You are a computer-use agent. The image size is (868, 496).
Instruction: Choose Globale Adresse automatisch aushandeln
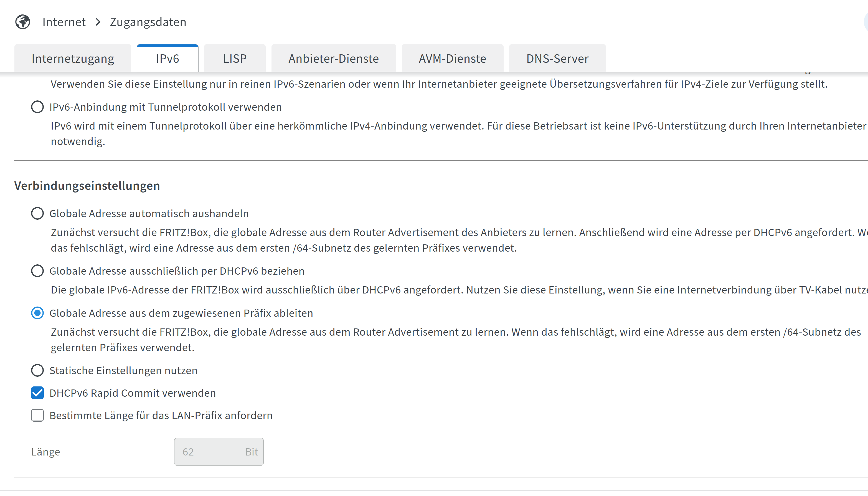click(37, 214)
